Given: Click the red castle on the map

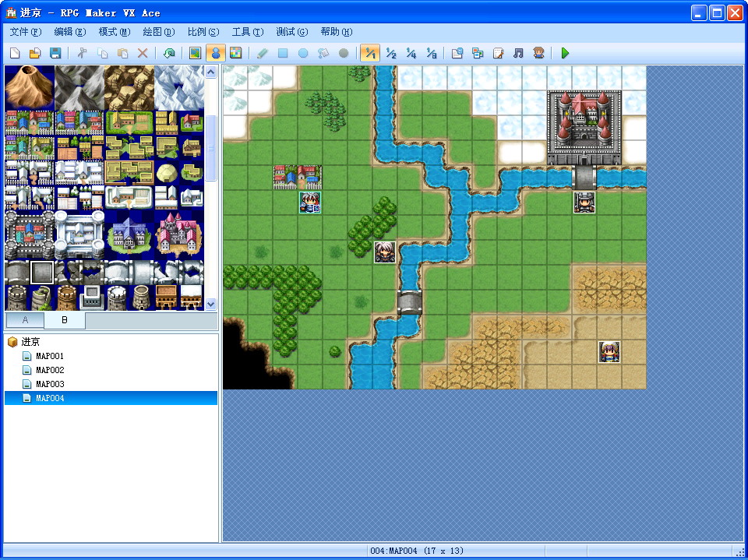Looking at the screenshot, I should 584,128.
